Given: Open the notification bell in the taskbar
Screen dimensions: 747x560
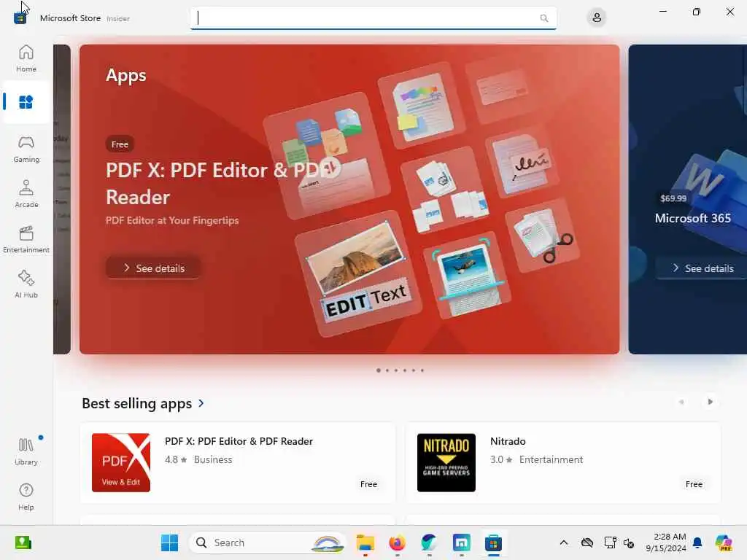Looking at the screenshot, I should tap(697, 542).
